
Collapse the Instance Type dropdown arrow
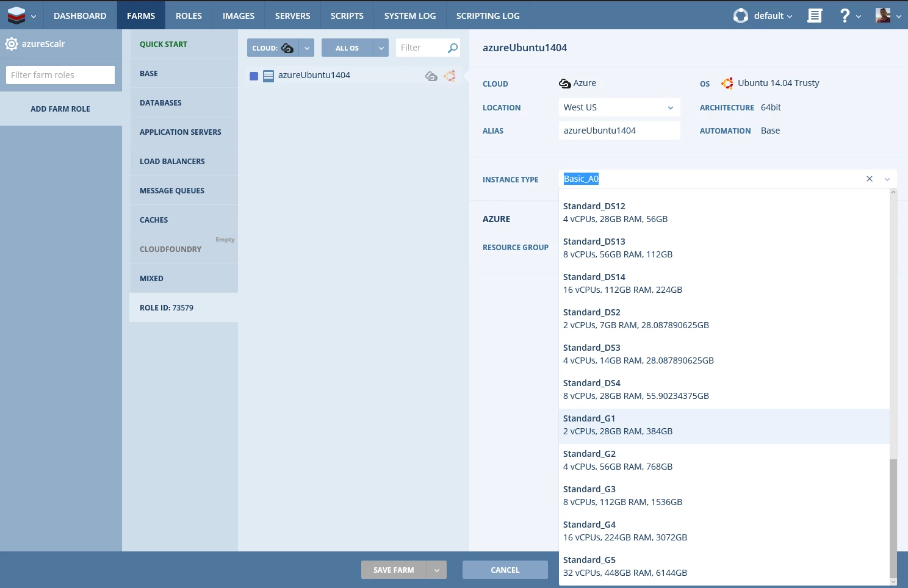[887, 179]
